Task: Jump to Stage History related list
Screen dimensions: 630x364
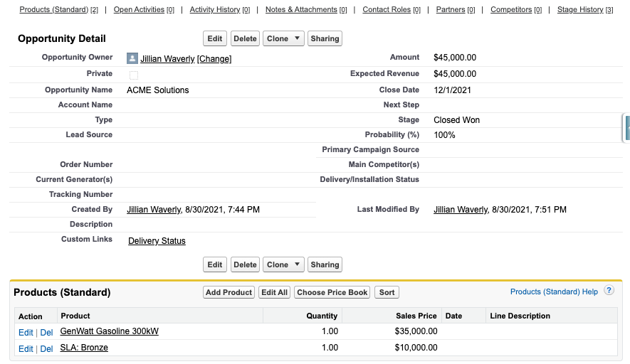Action: click(585, 10)
